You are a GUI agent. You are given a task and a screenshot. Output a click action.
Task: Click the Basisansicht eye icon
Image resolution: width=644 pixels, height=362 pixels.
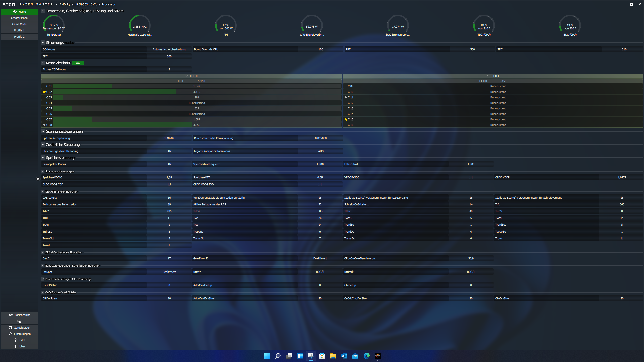pyautogui.click(x=11, y=315)
